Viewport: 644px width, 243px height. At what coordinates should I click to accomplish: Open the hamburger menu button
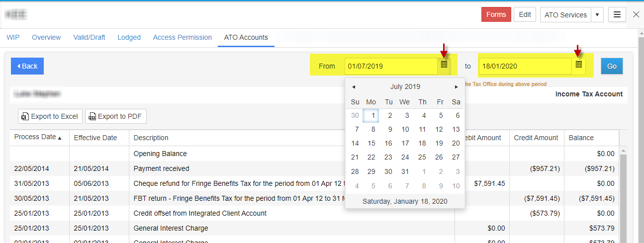coord(617,15)
